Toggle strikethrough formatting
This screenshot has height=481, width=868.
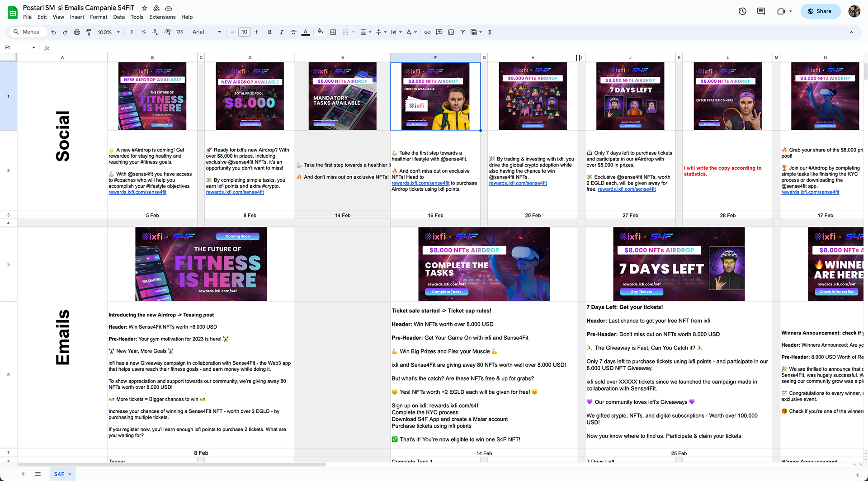(x=293, y=32)
